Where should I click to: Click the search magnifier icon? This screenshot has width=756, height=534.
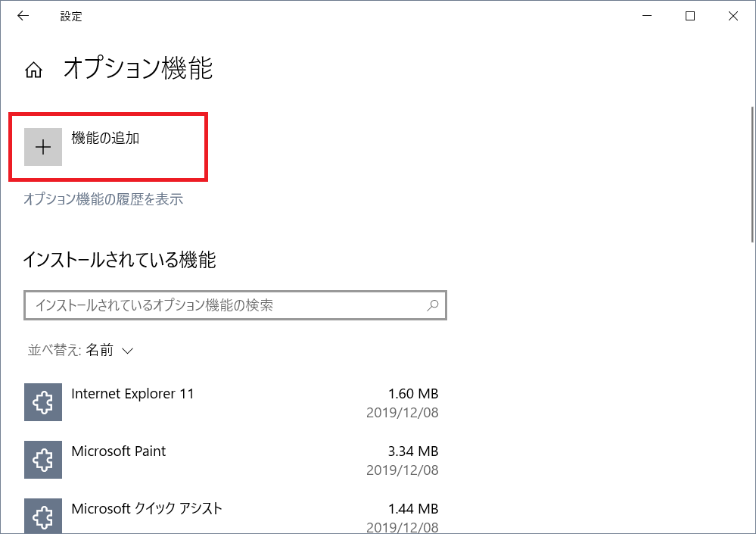[x=432, y=304]
